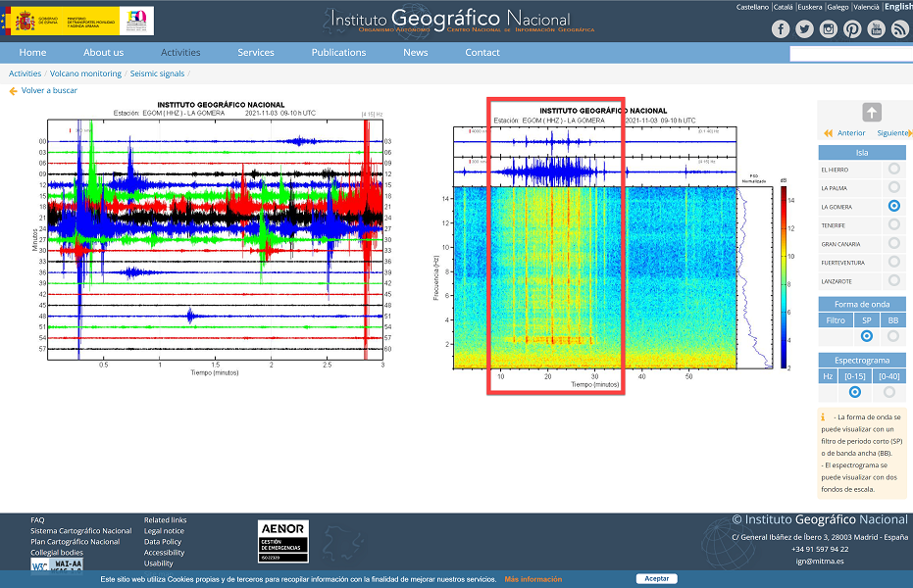Screen dimensions: 913x588
Task: Click the Siguiente link
Action: pyautogui.click(x=892, y=133)
